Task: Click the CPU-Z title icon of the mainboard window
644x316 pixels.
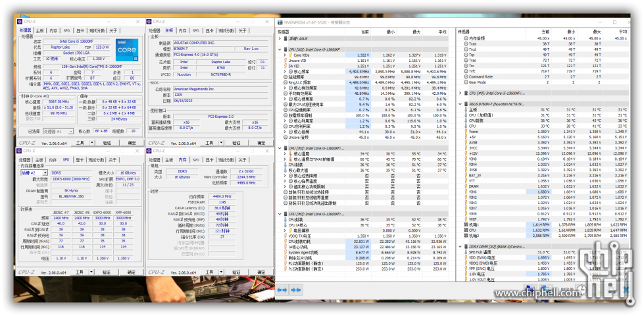Action: (x=149, y=22)
